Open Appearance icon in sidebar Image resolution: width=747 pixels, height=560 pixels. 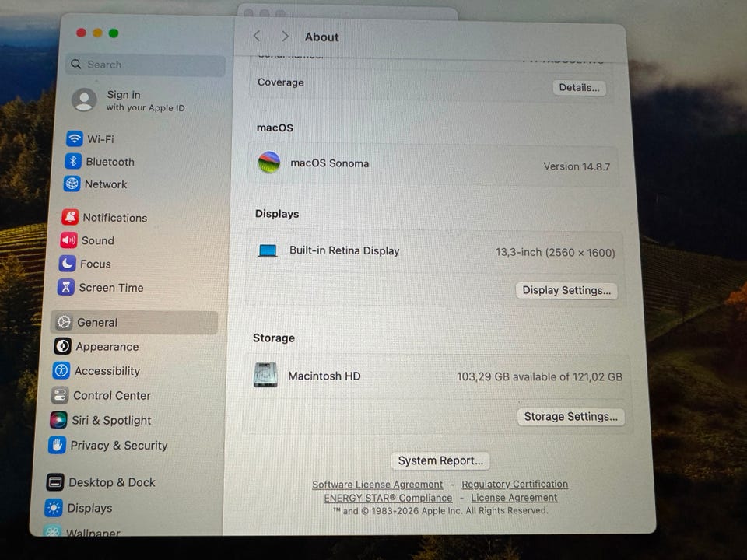tap(62, 346)
